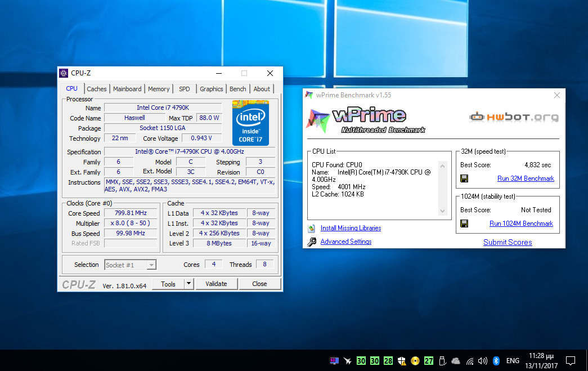Viewport: 588px width, 371px height.
Task: Click the Validate button
Action: pyautogui.click(x=217, y=284)
